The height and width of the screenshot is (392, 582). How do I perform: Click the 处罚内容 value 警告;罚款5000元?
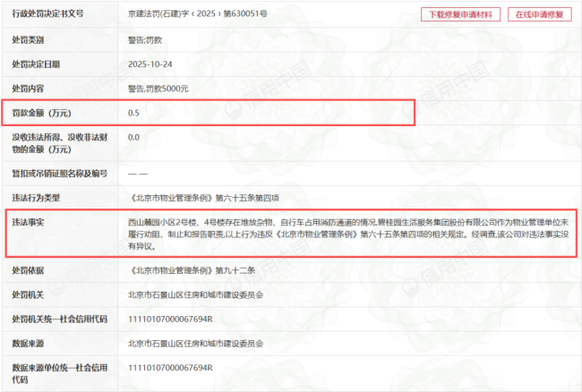click(162, 89)
